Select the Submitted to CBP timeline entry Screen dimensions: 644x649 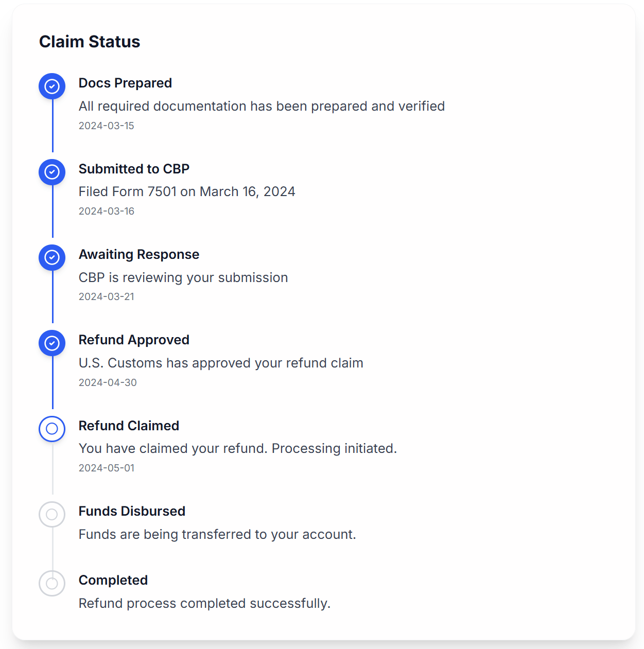pos(134,168)
